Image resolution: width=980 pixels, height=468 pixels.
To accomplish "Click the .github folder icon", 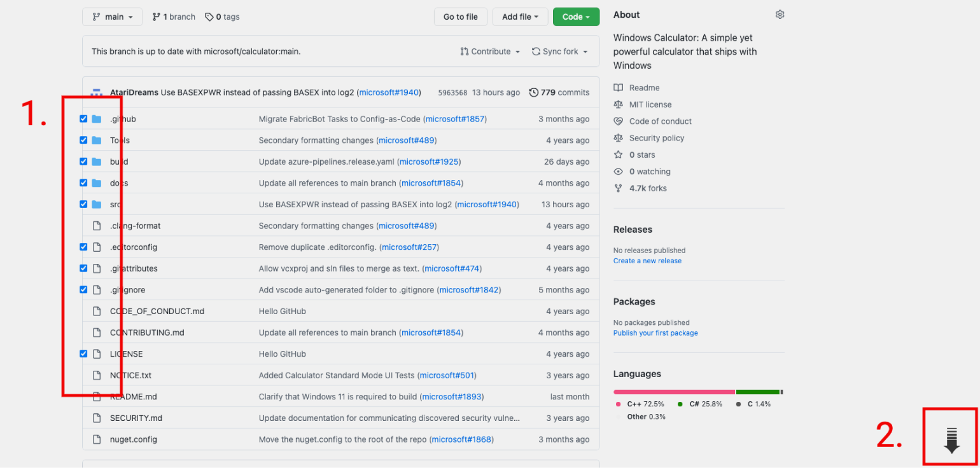I will [97, 119].
